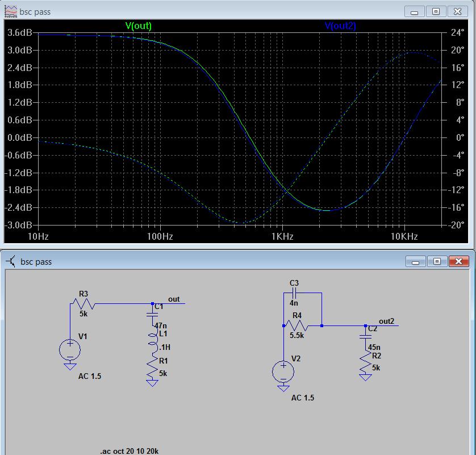The image size is (476, 455).
Task: Click the schematic window transistor icon
Action: 11,261
